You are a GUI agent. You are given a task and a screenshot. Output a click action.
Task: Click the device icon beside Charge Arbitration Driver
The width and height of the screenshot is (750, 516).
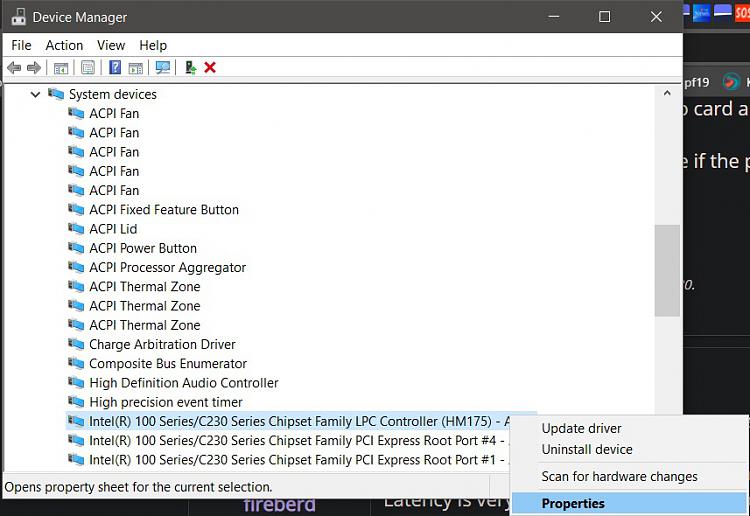point(76,344)
